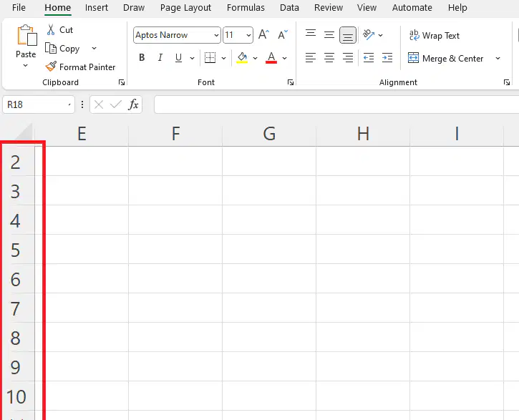This screenshot has width=519, height=420.
Task: Center text horizontally
Action: tap(329, 58)
